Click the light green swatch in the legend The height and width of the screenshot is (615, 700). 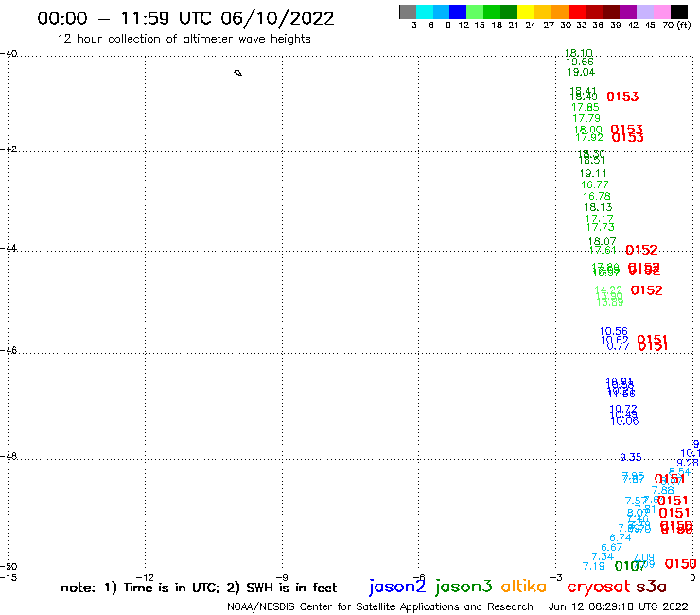pyautogui.click(x=475, y=11)
